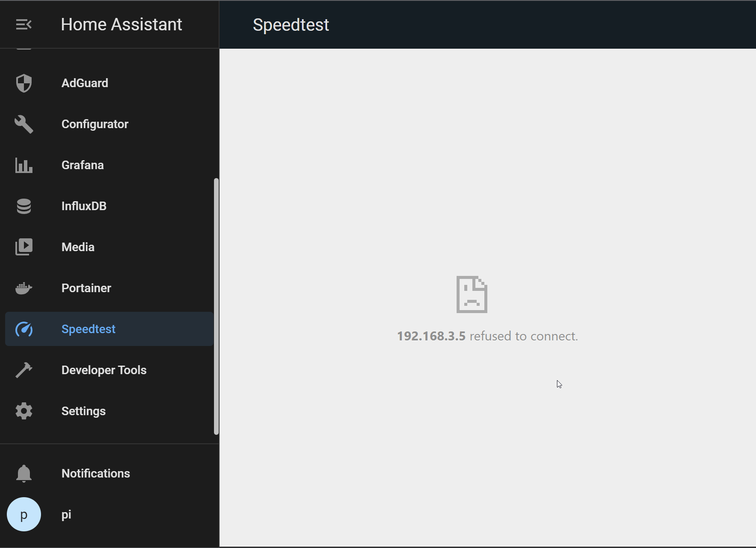Click the Media play icon
The width and height of the screenshot is (756, 548).
[24, 247]
